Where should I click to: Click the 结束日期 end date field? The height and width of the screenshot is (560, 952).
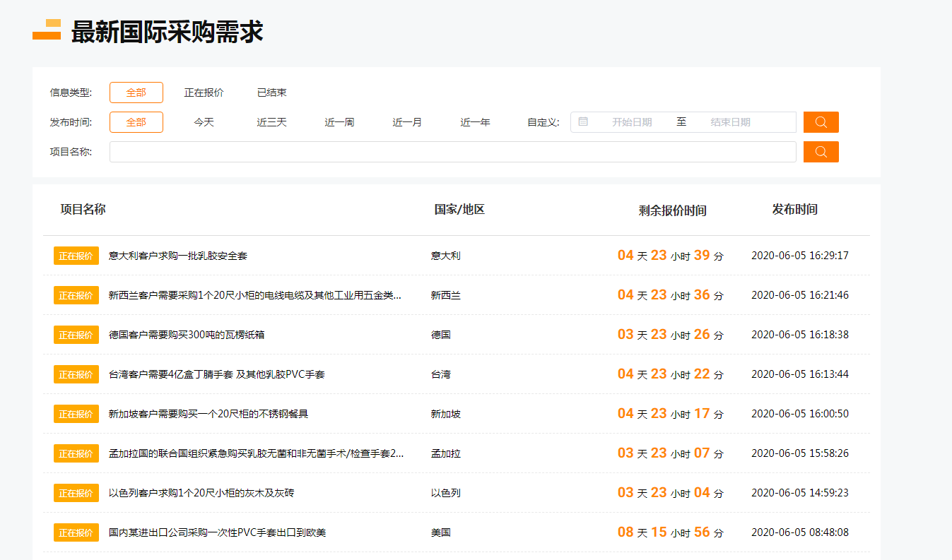(x=730, y=121)
